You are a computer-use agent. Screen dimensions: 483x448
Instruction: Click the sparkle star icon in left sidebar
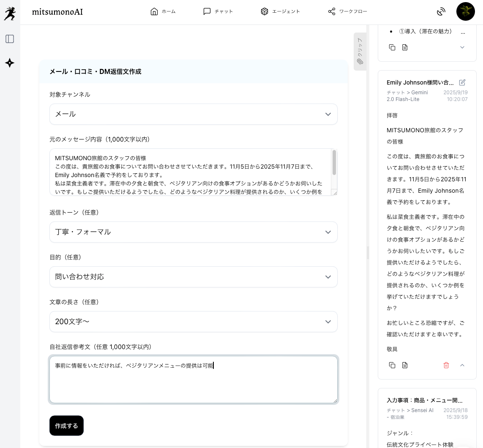click(10, 63)
